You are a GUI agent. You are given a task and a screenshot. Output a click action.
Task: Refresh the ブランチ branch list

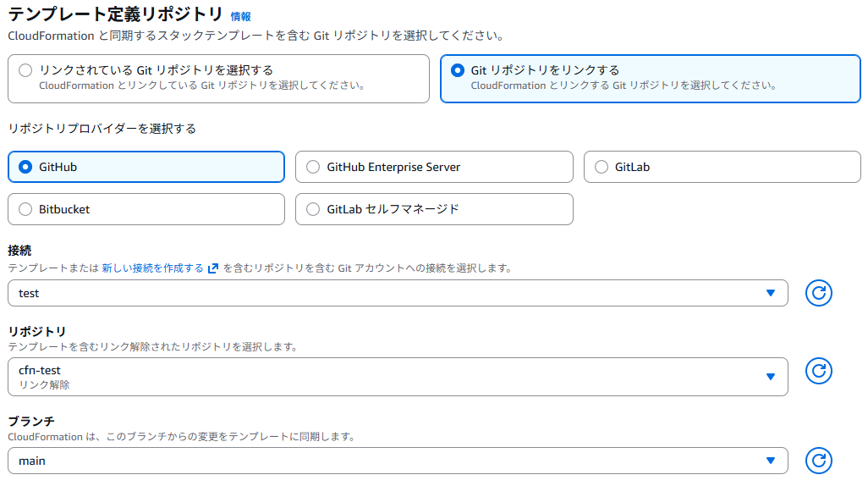click(818, 461)
